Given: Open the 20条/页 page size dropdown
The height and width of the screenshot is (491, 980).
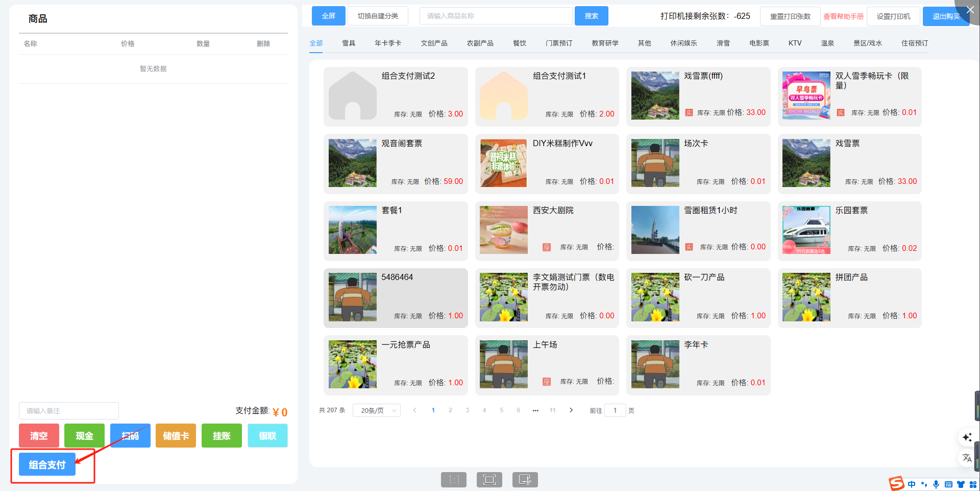Looking at the screenshot, I should click(377, 411).
